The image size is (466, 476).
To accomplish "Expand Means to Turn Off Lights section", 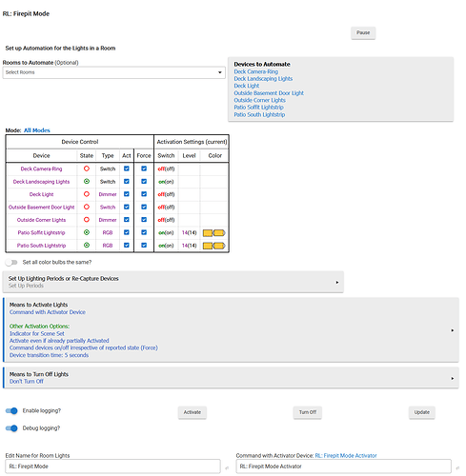I will click(231, 378).
